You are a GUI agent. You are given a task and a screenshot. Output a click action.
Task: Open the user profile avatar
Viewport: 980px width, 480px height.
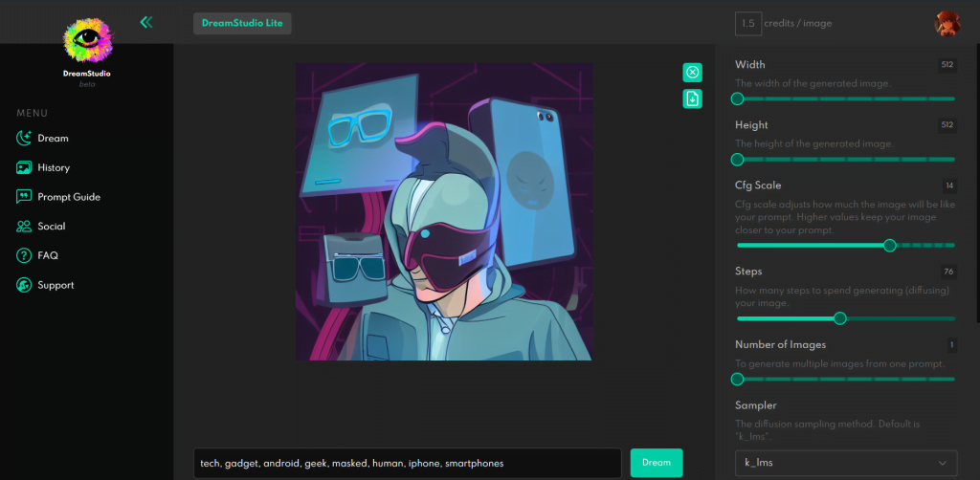click(x=947, y=24)
